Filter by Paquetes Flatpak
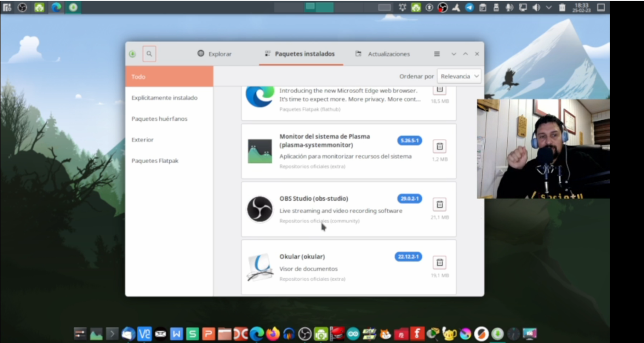The image size is (644, 343). [x=155, y=161]
